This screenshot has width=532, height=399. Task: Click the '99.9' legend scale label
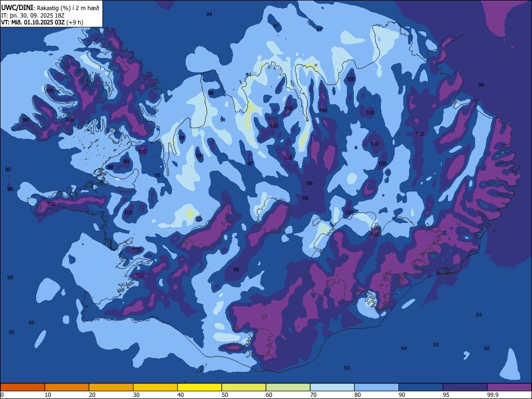pyautogui.click(x=493, y=395)
